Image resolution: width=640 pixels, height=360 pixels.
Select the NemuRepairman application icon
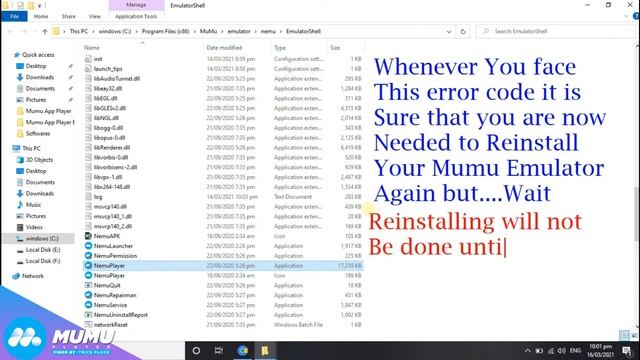tap(88, 295)
